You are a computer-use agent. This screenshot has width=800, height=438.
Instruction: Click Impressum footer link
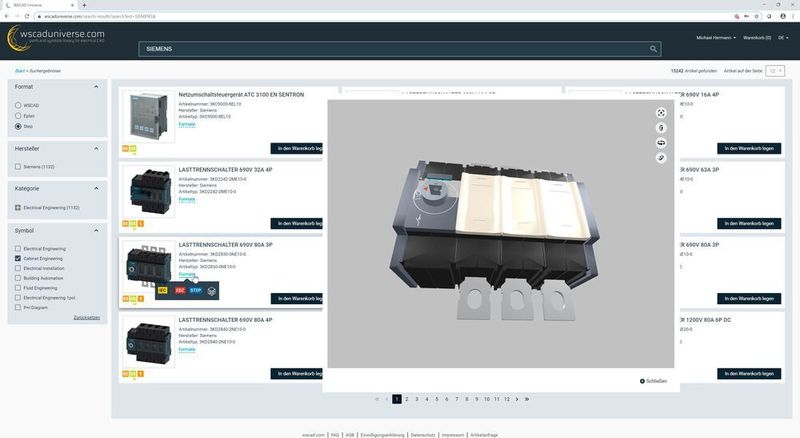pos(453,435)
